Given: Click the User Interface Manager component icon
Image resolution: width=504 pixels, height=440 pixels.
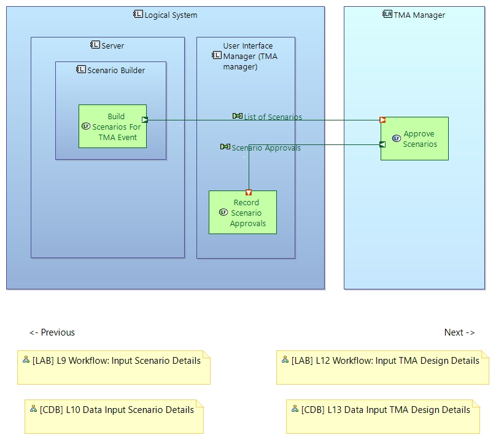Looking at the screenshot, I should point(217,55).
